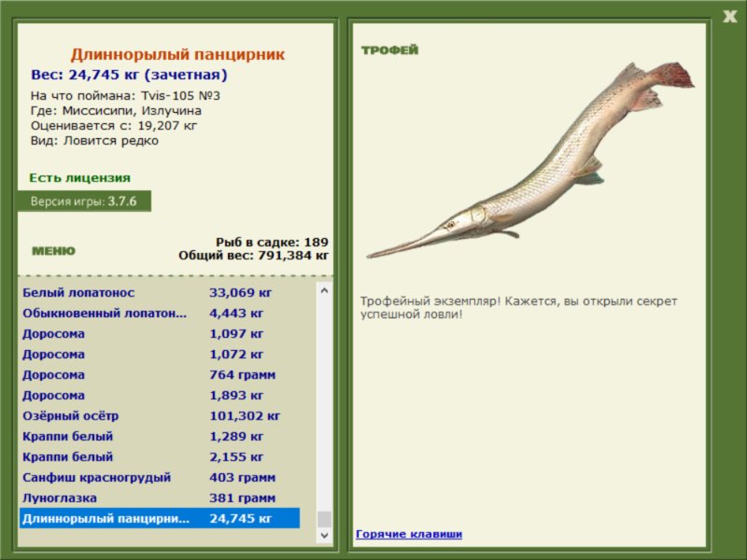Open the МЕНЮ button
This screenshot has width=747, height=560.
53,251
